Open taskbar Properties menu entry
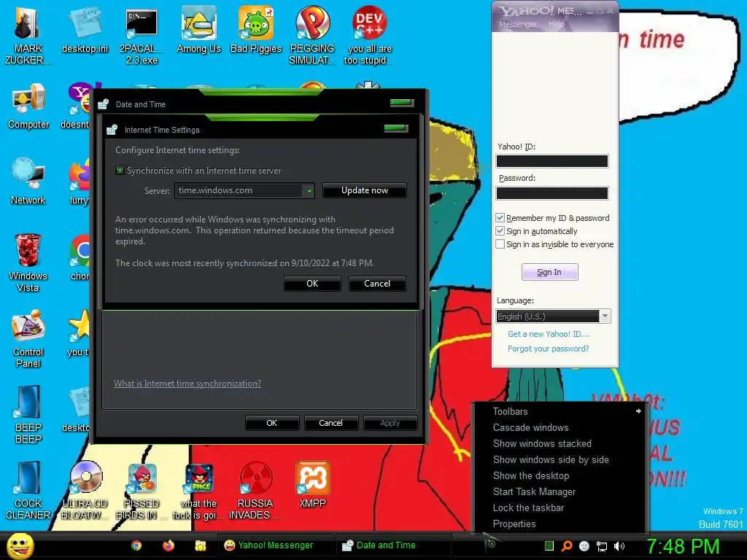 pos(560,524)
